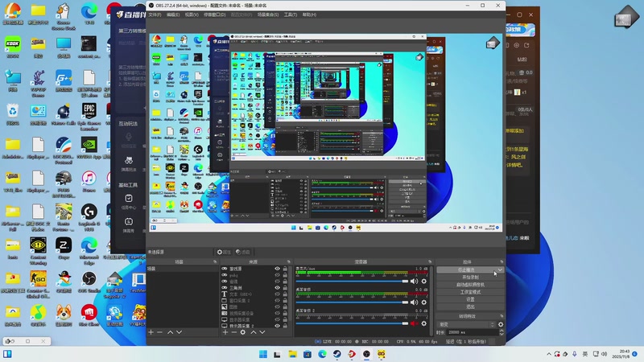Image resolution: width=644 pixels, height=362 pixels.
Task: Open the Epic Games Launcher desktop icon
Action: click(x=89, y=117)
